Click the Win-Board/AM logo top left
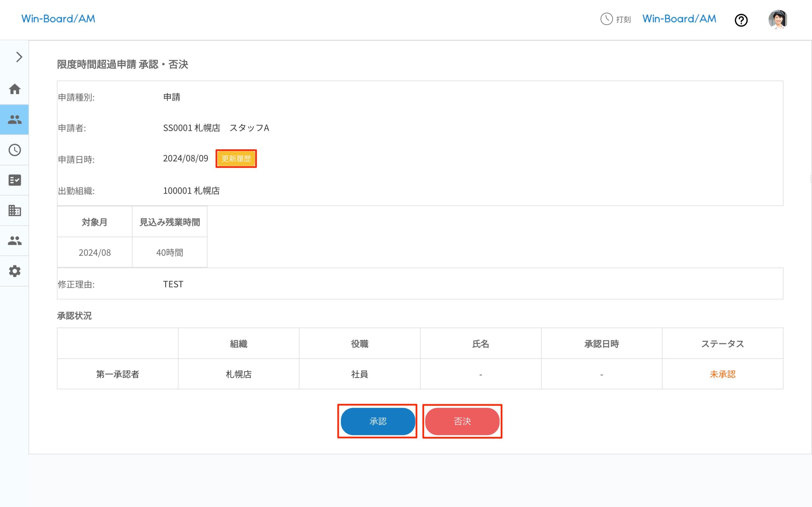The width and height of the screenshot is (812, 507). coord(58,18)
